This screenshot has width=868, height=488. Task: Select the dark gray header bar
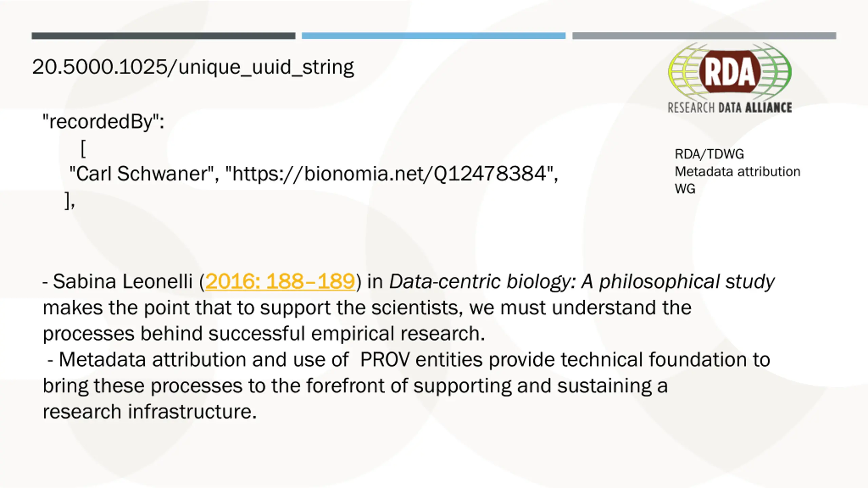[163, 36]
